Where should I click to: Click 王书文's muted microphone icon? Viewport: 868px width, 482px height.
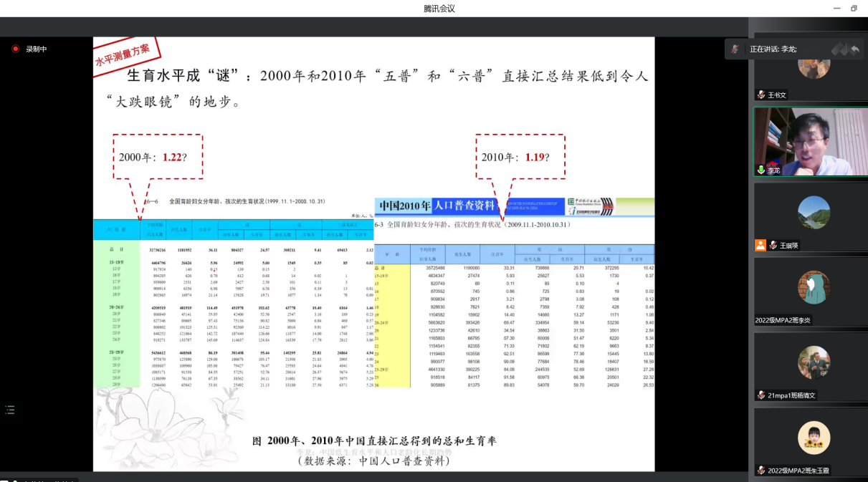click(760, 95)
